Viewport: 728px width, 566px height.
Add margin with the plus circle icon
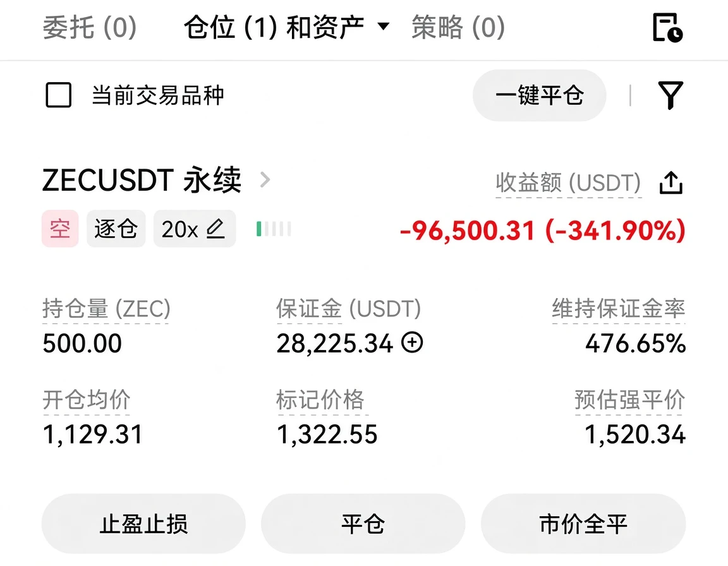pos(412,342)
